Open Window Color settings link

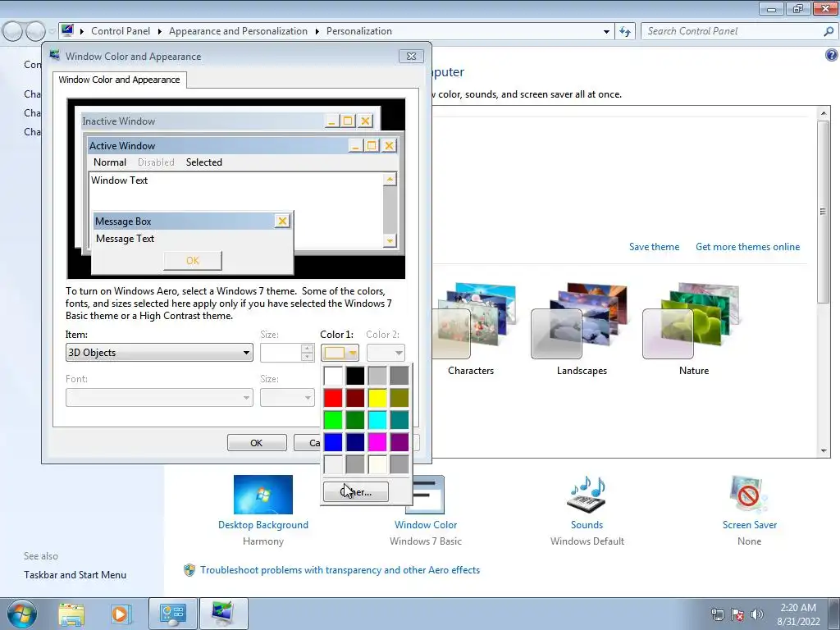point(426,525)
